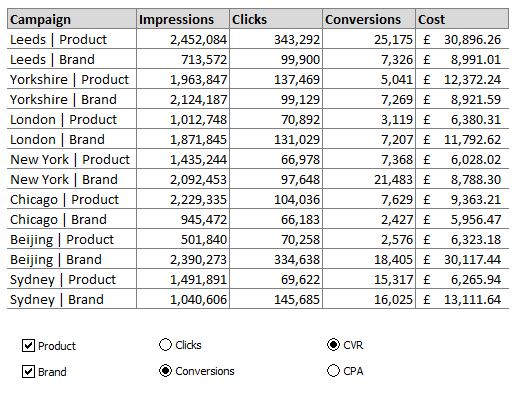Select the New York | Brand campaign cell
Viewport: 518px width, 393px height.
(x=72, y=179)
